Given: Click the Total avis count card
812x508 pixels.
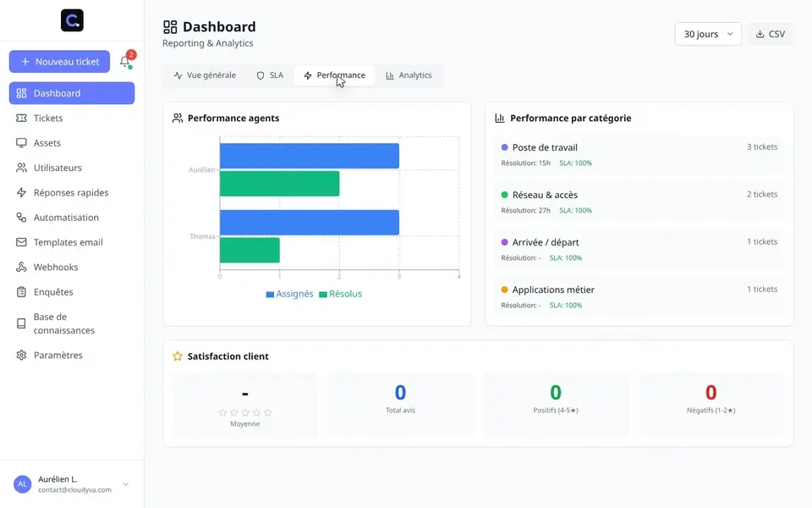Looking at the screenshot, I should tap(400, 405).
